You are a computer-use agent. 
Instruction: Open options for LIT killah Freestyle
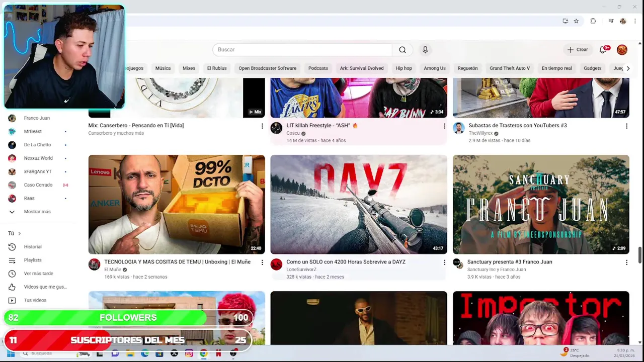point(444,126)
